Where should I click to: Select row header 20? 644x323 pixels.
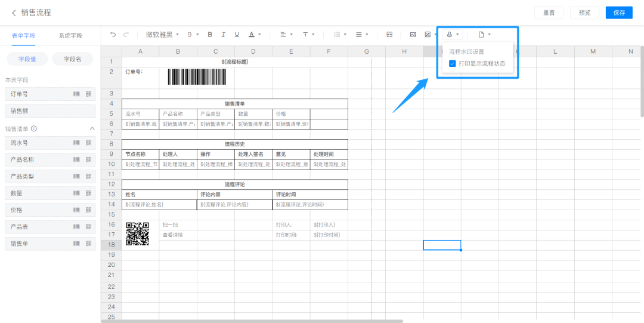112,264
